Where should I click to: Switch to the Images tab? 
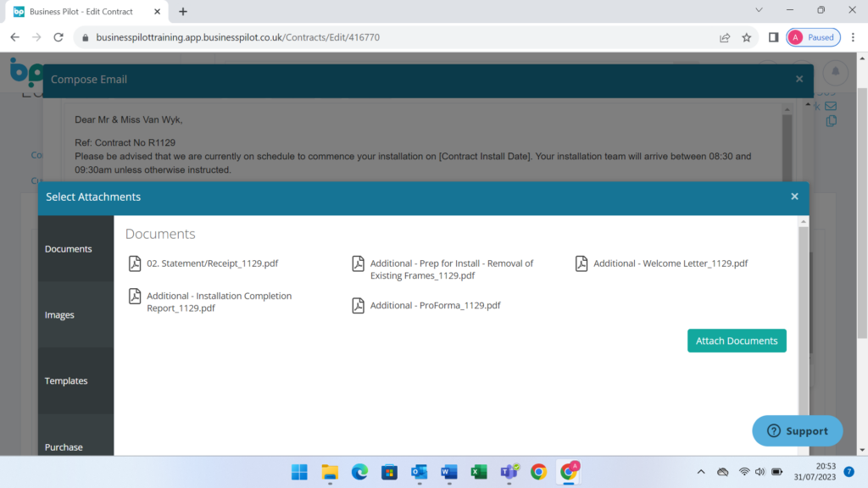[x=75, y=315]
